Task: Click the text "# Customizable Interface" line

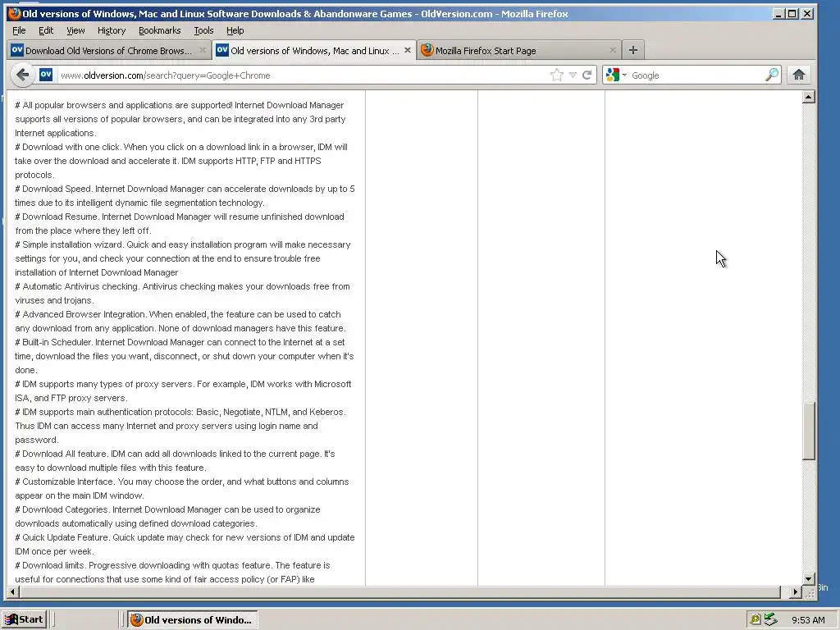Action: pyautogui.click(x=182, y=482)
